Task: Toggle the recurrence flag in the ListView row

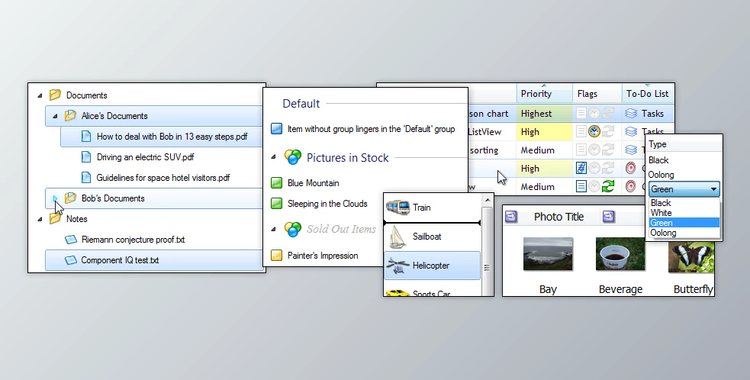Action: coord(607,132)
